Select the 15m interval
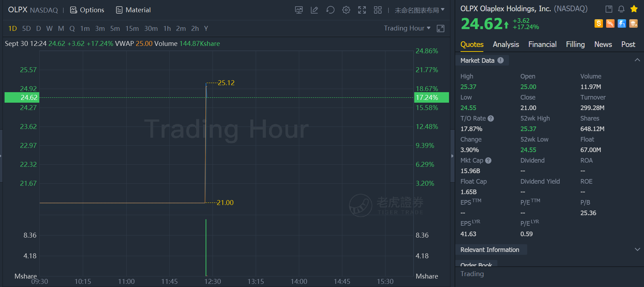644x287 pixels. [132, 28]
